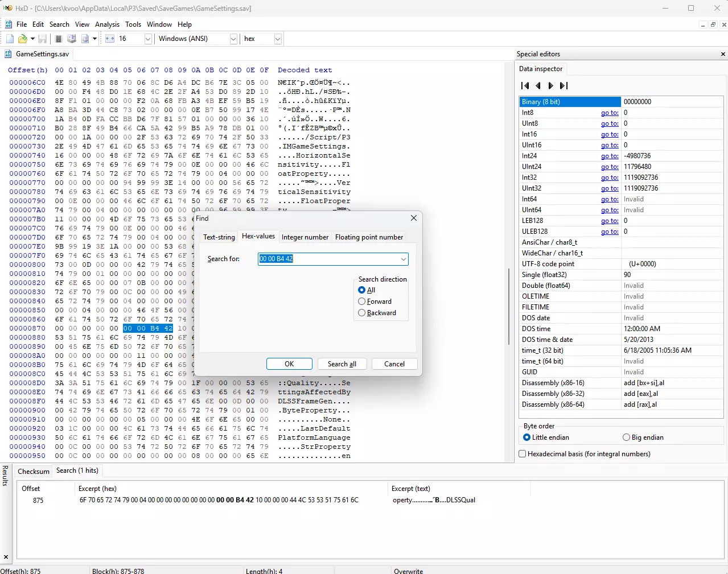
Task: Click the Open main memory chip icon
Action: 58,39
